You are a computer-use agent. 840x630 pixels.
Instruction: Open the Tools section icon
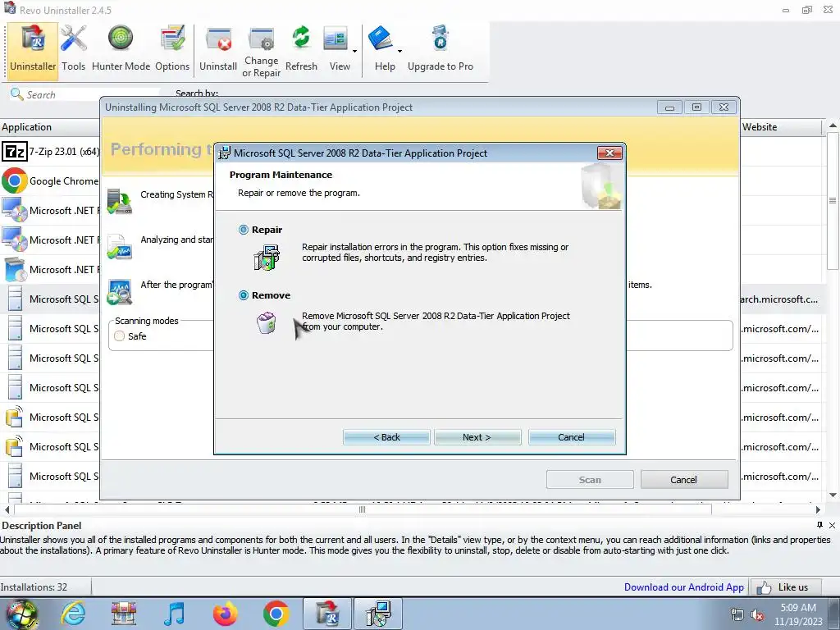73,39
